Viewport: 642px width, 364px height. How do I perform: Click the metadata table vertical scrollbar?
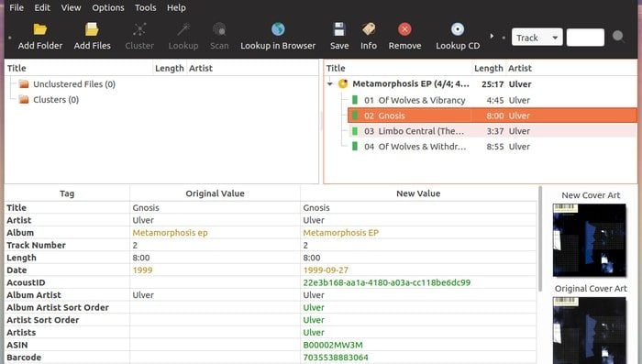(540, 239)
